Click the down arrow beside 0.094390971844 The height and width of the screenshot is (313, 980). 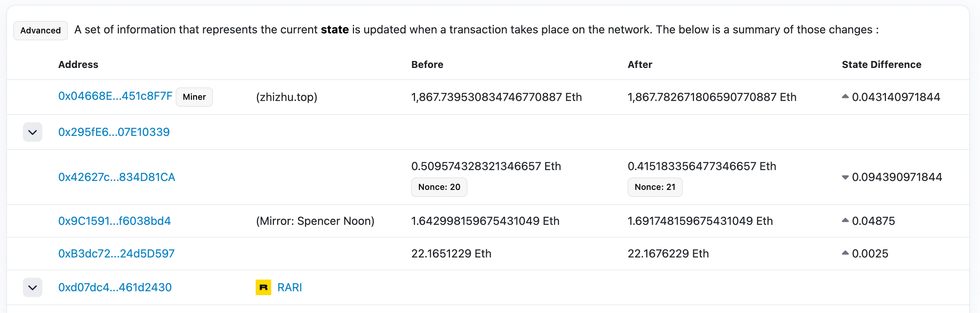845,177
